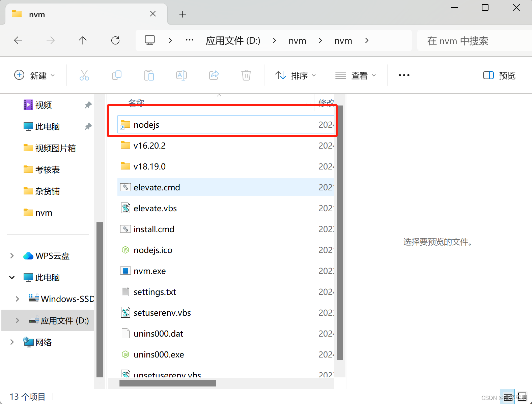Click the Rename toolbar icon
The height and width of the screenshot is (404, 532).
[x=181, y=75]
